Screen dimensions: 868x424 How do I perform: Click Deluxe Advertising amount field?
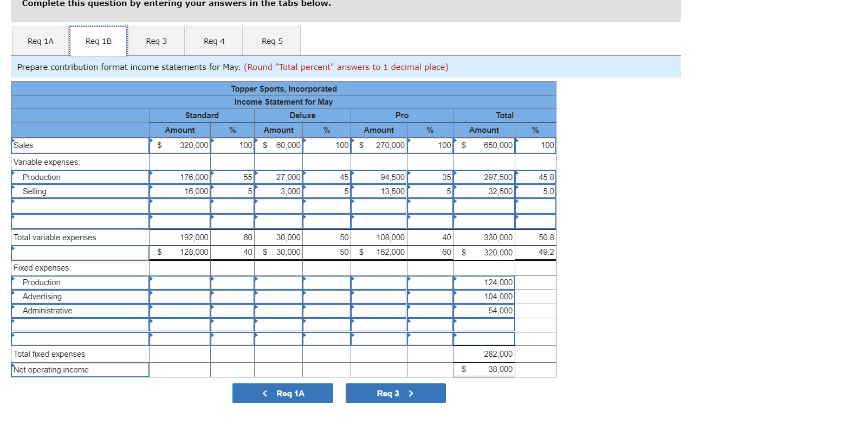coord(278,297)
